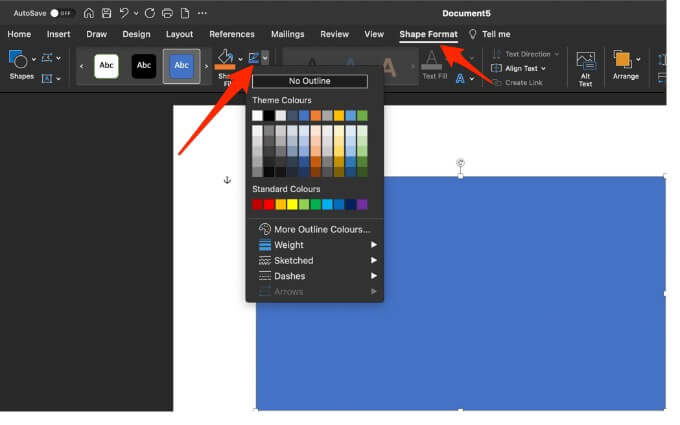Click the Shape Outline pen icon

tap(253, 58)
